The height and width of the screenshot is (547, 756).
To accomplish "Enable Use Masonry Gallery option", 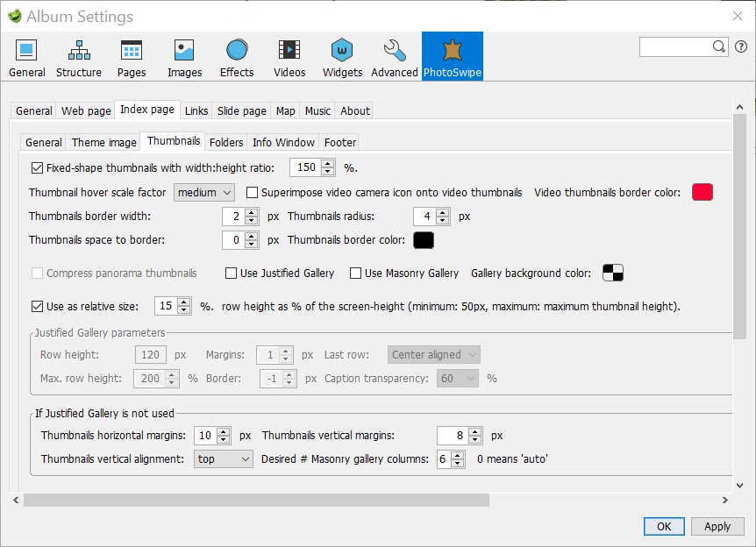I will 356,273.
